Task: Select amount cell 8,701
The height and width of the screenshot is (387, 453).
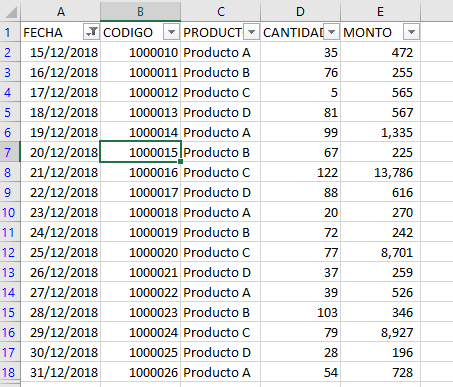Action: coord(380,252)
